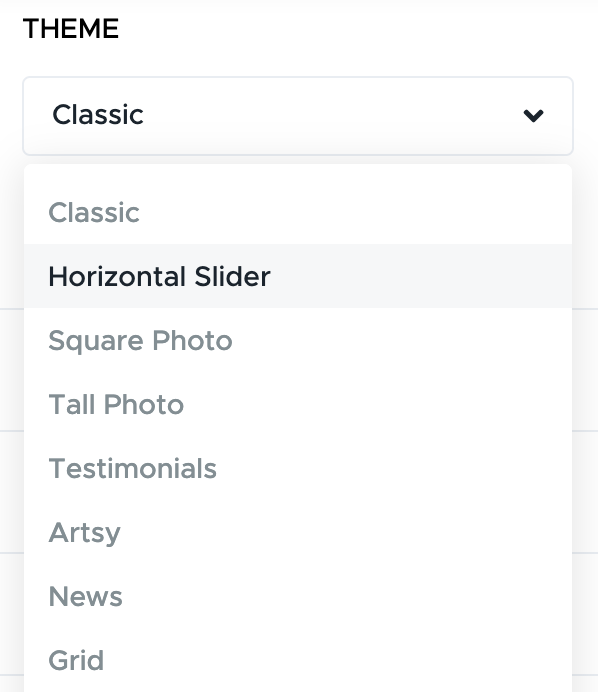Change theme to Tall Photo

pyautogui.click(x=298, y=404)
